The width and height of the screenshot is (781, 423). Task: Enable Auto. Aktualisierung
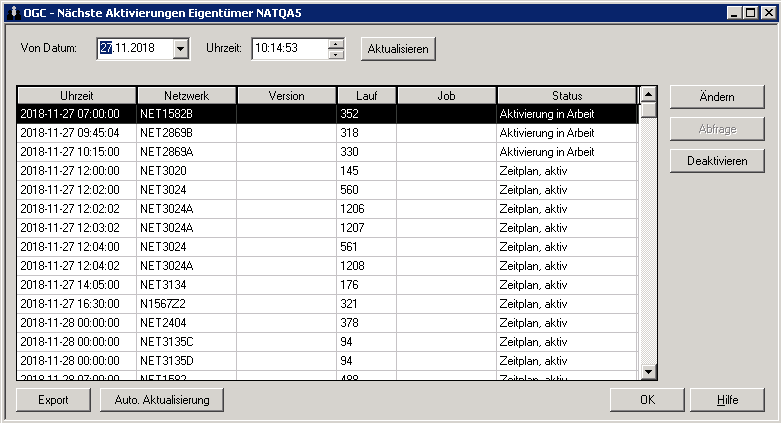161,400
